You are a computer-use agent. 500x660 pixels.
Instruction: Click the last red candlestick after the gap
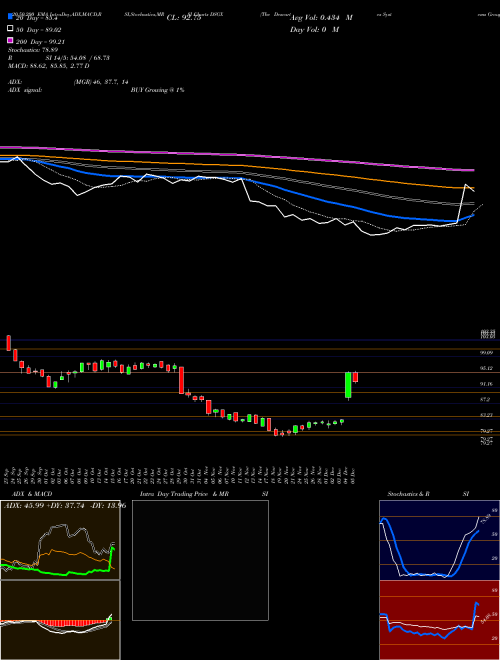click(355, 377)
